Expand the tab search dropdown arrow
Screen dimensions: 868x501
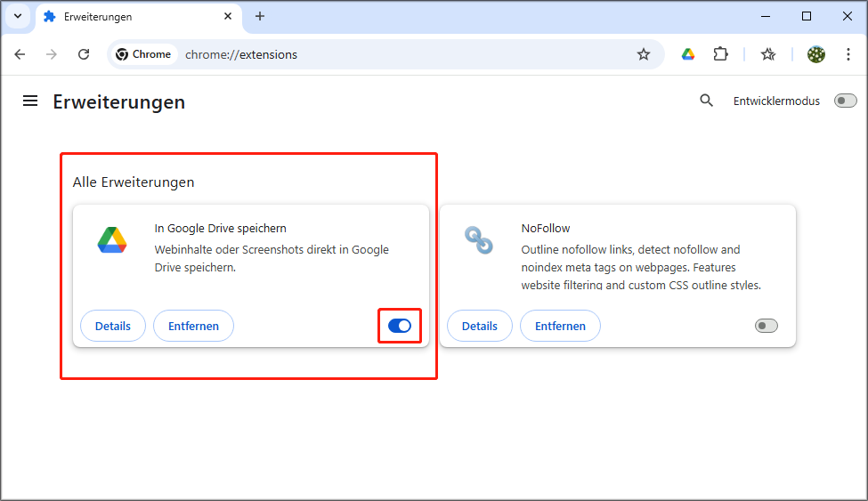coord(18,16)
